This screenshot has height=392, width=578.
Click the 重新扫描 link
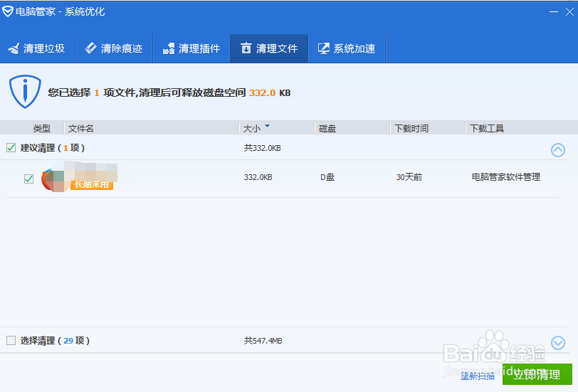coord(478,376)
